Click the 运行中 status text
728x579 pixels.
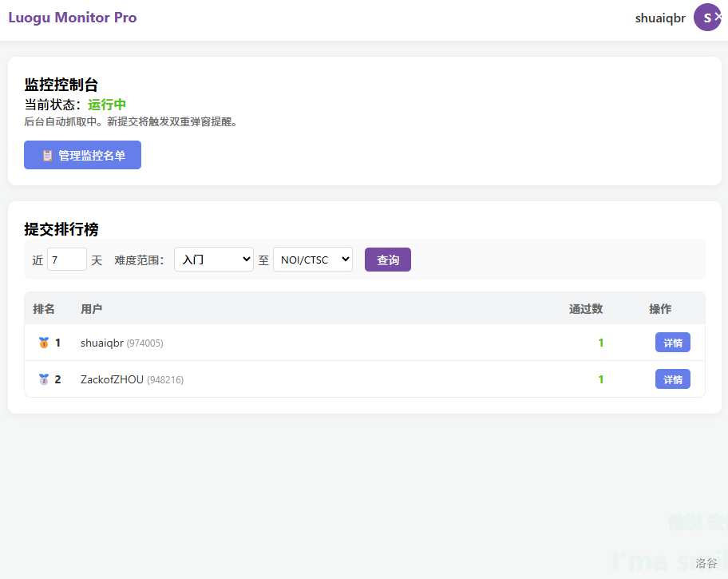pyautogui.click(x=107, y=105)
